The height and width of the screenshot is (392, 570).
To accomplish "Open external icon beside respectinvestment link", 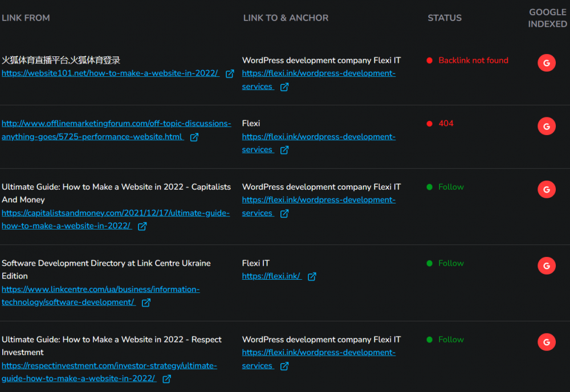I will pos(166,379).
